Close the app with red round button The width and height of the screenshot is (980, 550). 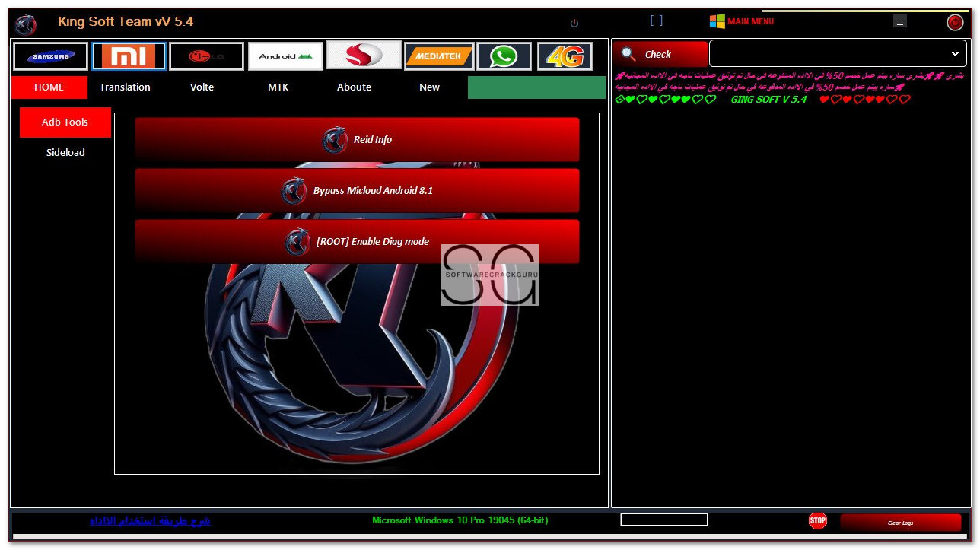click(x=955, y=22)
